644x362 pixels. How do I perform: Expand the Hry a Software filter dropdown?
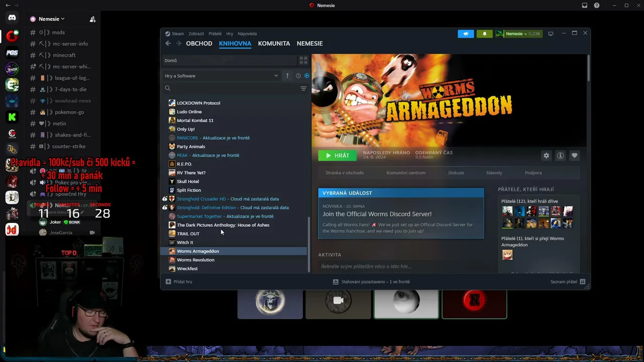tap(221, 75)
